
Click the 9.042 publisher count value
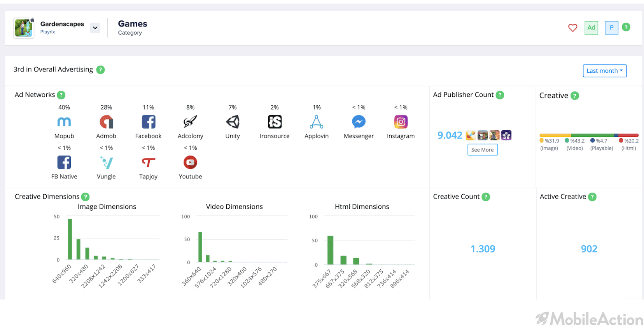tap(450, 135)
